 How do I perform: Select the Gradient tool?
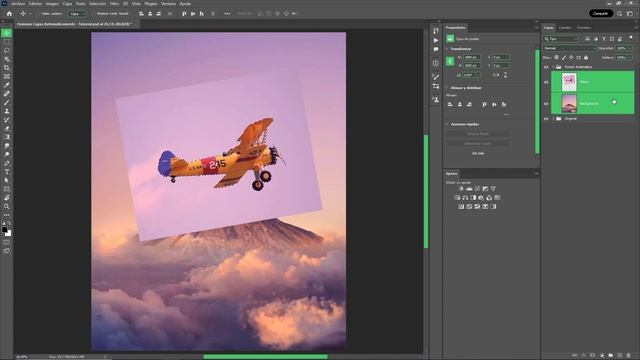[7, 137]
